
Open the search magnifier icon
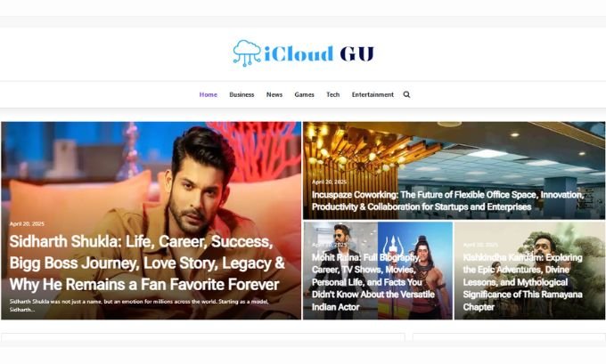pyautogui.click(x=406, y=94)
